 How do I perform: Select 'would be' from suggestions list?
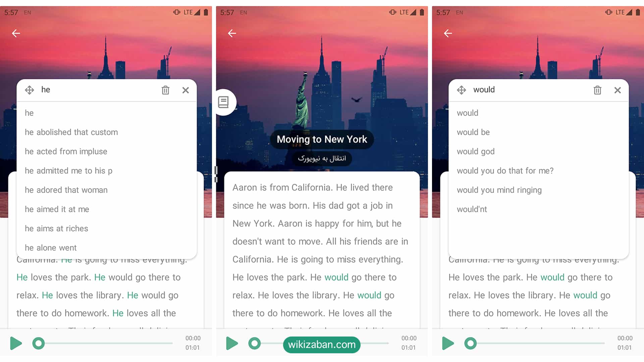coord(473,132)
